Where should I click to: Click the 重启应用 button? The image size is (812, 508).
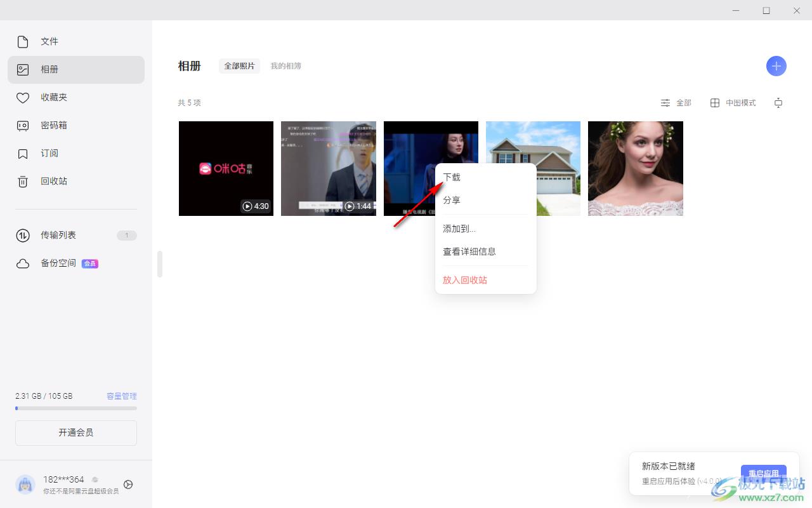(764, 474)
